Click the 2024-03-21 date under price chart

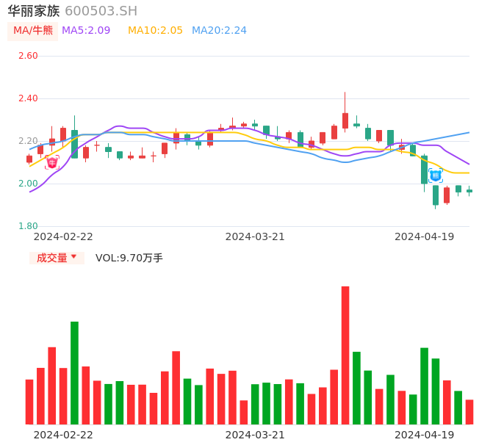255,236
